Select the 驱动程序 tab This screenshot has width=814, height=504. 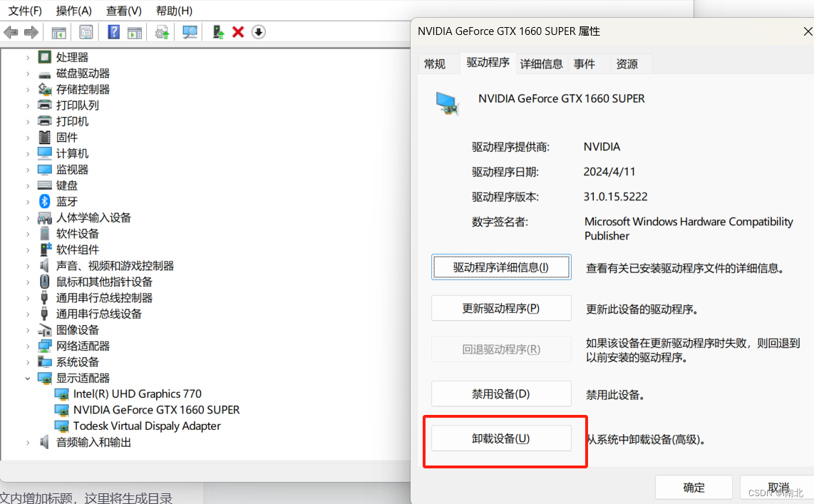[488, 63]
